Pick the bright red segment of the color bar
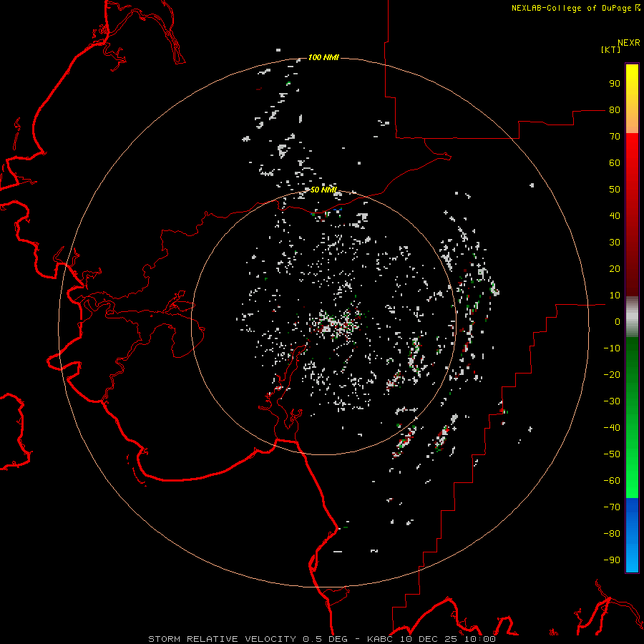Screen dimensions: 644x644 point(632,152)
